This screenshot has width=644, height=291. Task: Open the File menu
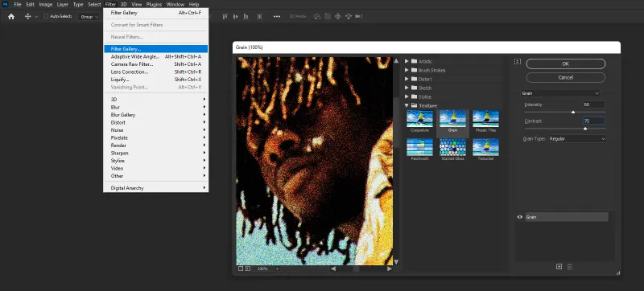click(18, 5)
